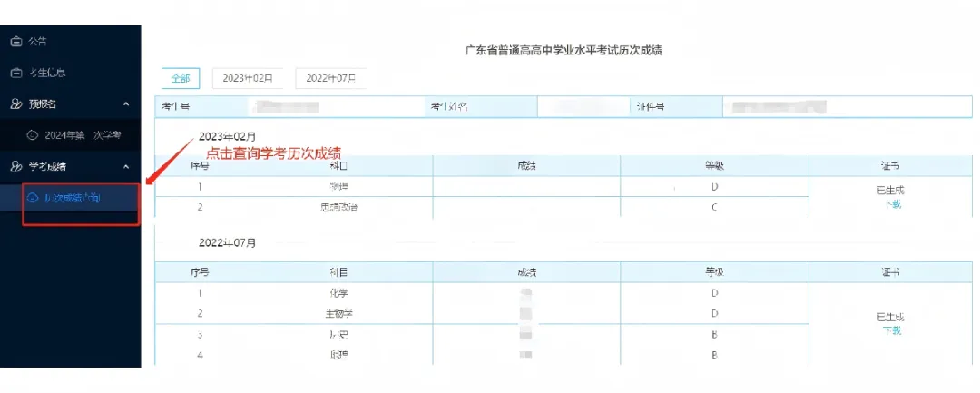Select the 全部 filter tab
The width and height of the screenshot is (980, 393).
181,79
